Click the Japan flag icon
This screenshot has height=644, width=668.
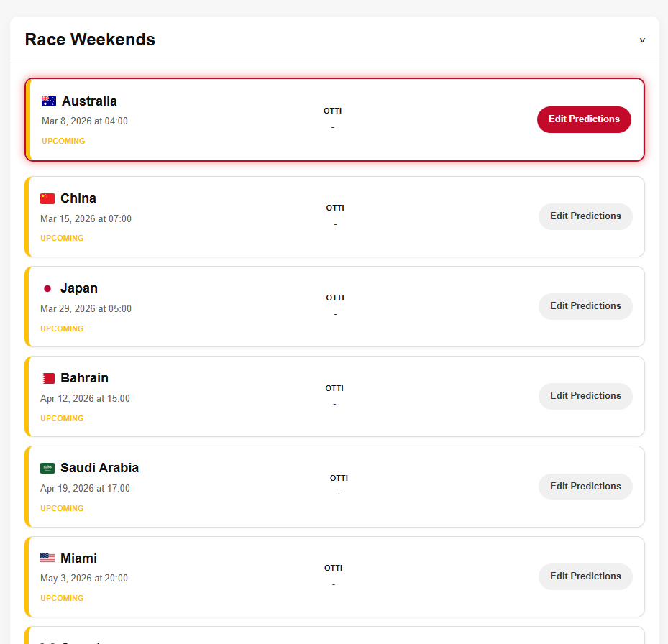(47, 288)
